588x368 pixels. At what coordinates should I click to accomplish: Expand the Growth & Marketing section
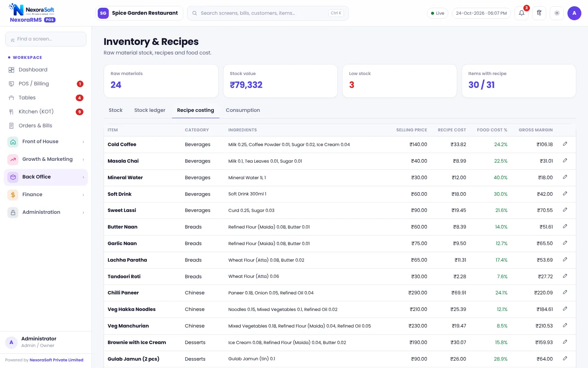(x=46, y=159)
